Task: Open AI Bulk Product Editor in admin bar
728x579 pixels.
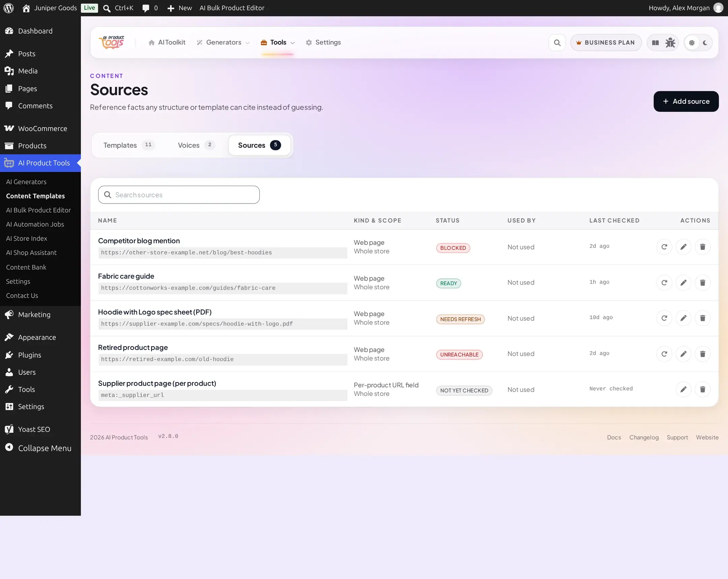Action: point(232,8)
